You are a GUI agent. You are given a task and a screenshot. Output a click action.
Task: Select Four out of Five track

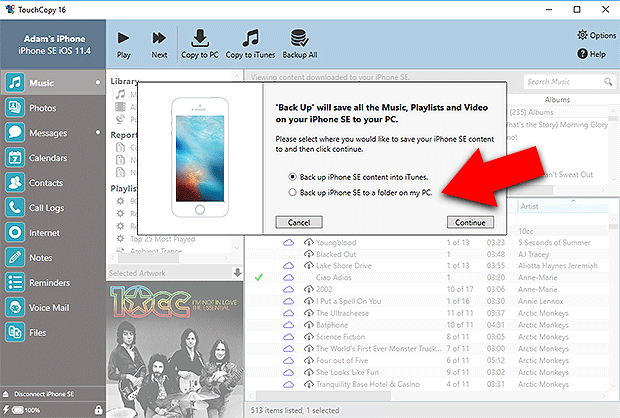[x=342, y=361]
